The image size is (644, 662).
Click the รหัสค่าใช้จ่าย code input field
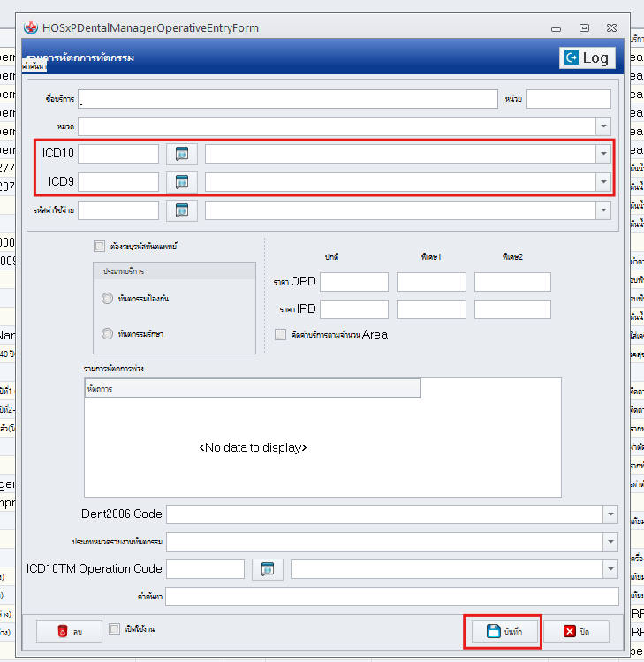coord(118,210)
